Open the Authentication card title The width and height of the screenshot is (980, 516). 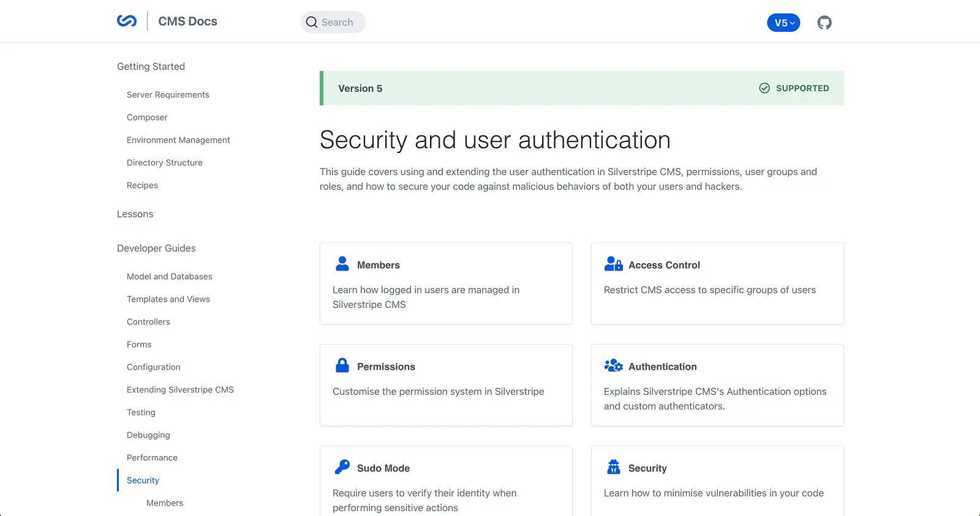(663, 367)
